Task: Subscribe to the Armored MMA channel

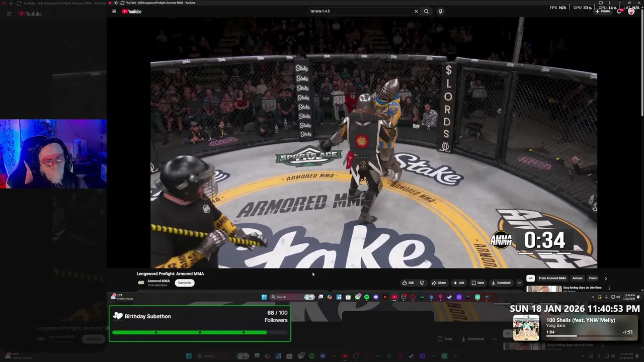Action: [184, 283]
